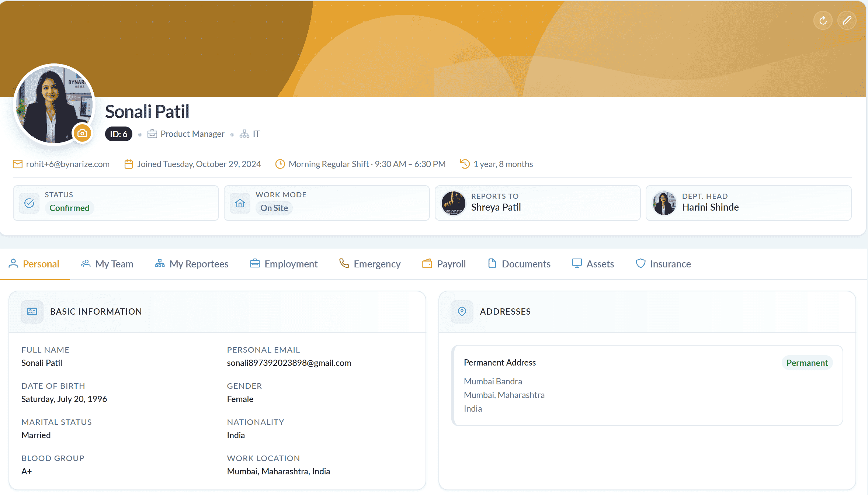The height and width of the screenshot is (495, 868).
Task: Click the Female gender value
Action: point(240,399)
